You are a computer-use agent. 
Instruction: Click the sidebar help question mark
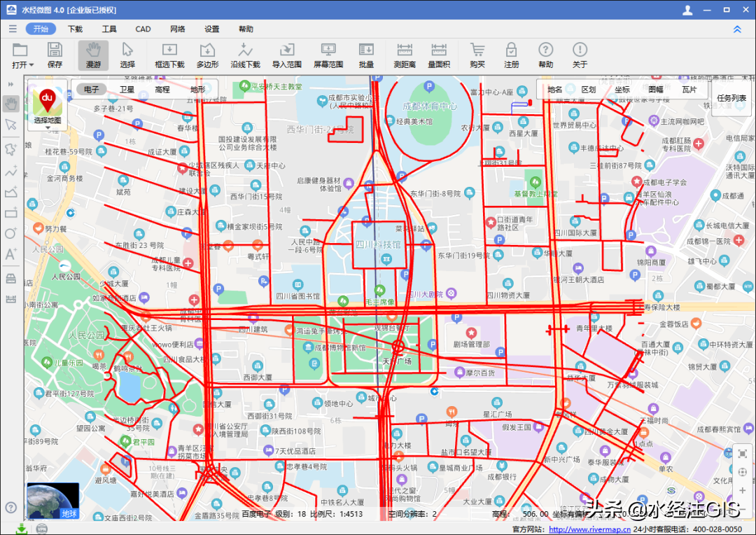10,508
